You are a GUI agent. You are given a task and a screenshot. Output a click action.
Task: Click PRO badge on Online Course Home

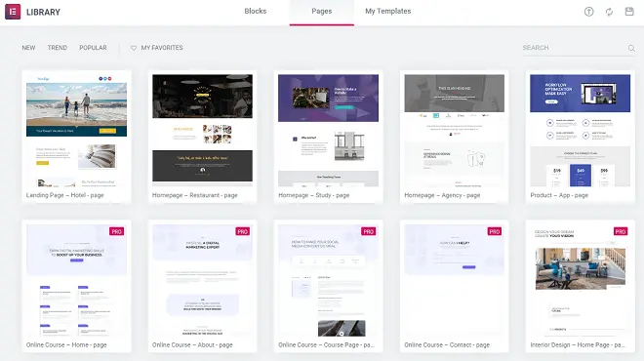point(117,231)
